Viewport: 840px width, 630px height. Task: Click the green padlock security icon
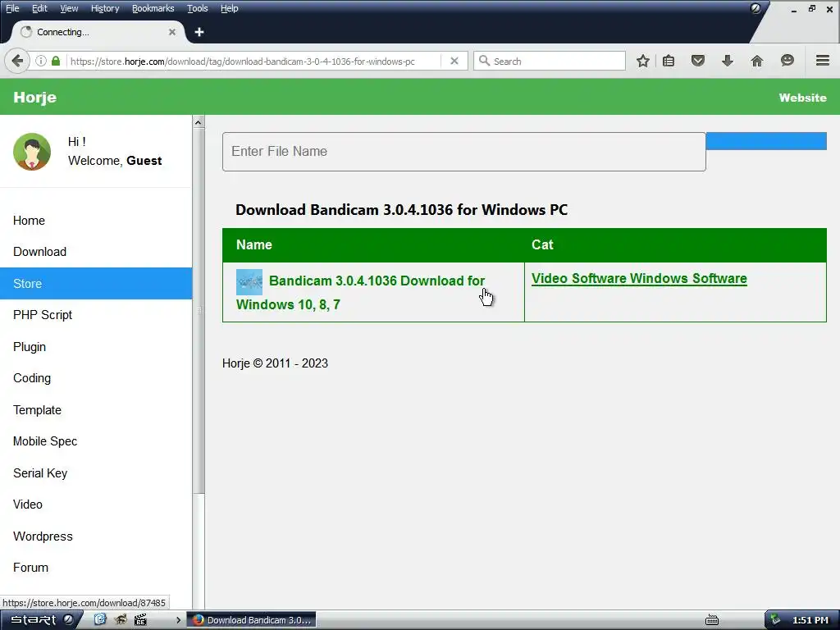[56, 61]
